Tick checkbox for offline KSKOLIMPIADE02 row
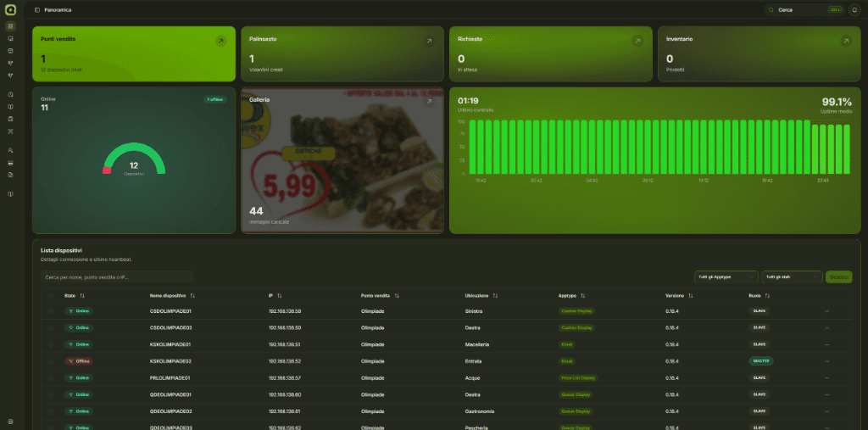 coord(50,361)
